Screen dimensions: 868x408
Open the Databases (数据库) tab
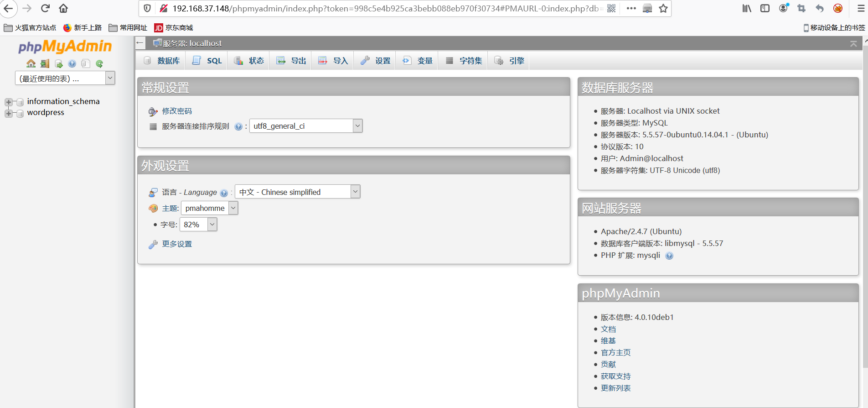coord(161,61)
